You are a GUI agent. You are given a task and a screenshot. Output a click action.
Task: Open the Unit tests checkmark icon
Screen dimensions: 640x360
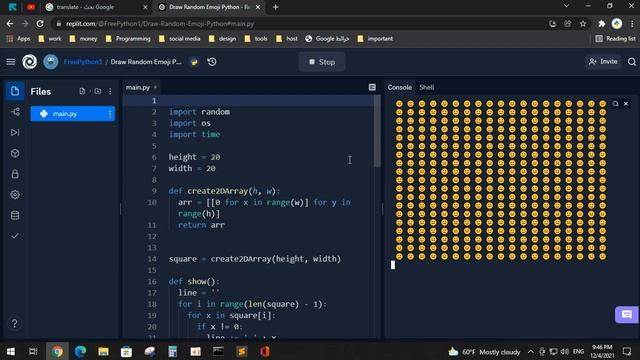(x=15, y=236)
